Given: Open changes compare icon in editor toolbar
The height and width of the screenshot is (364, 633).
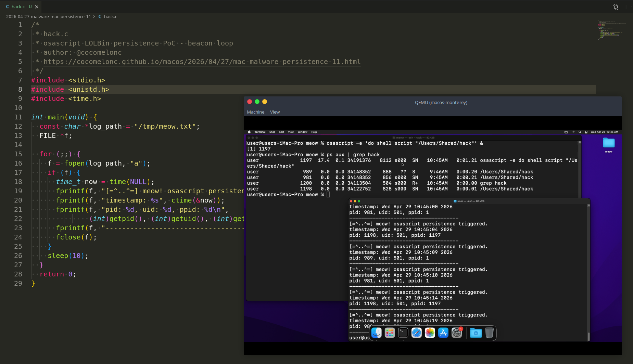Looking at the screenshot, I should click(616, 7).
